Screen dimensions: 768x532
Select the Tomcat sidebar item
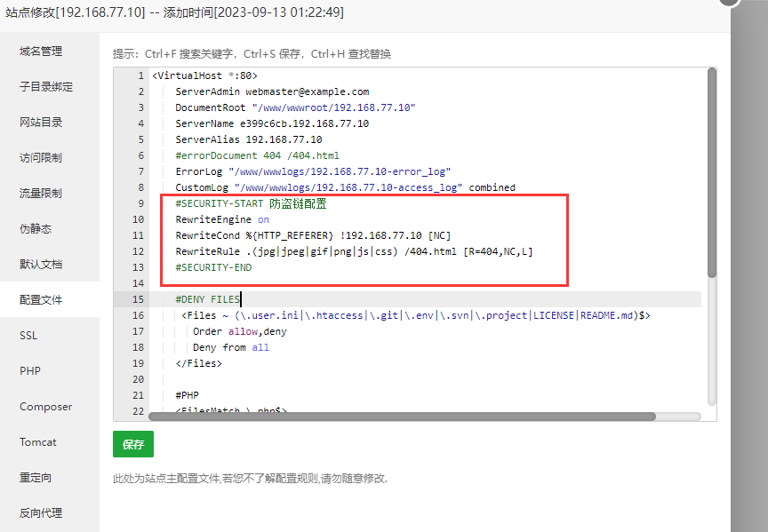point(38,442)
